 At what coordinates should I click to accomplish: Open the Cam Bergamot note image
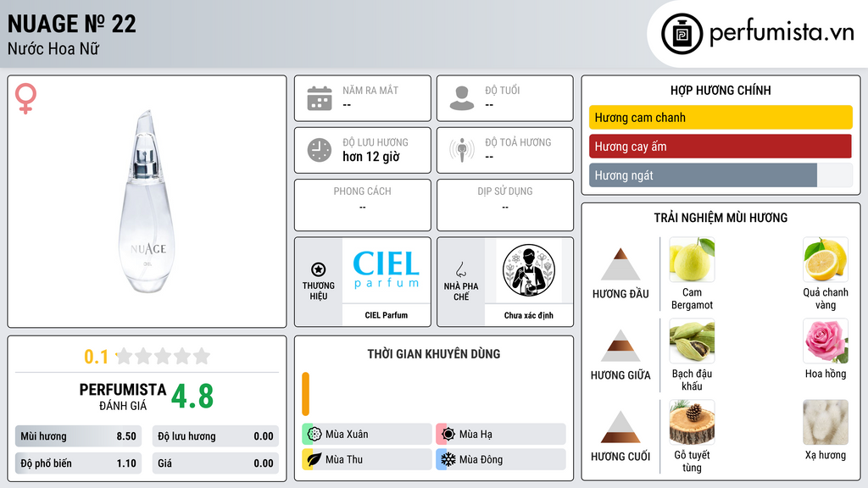coord(692,259)
